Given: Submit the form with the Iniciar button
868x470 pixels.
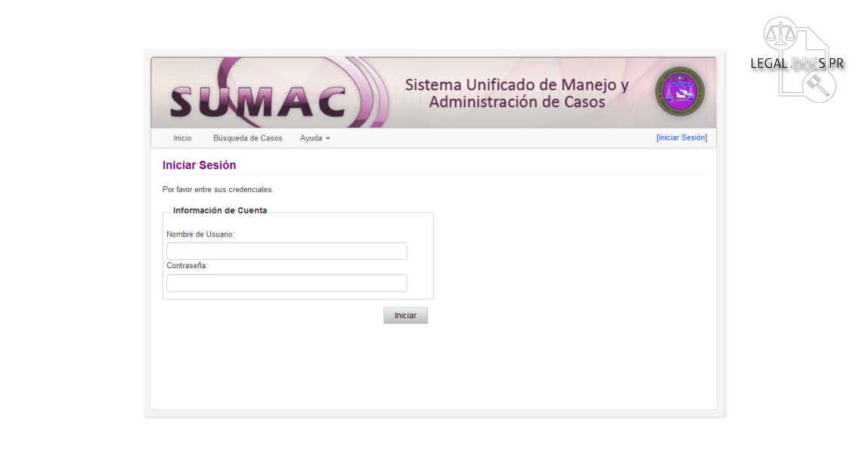Looking at the screenshot, I should 405,315.
